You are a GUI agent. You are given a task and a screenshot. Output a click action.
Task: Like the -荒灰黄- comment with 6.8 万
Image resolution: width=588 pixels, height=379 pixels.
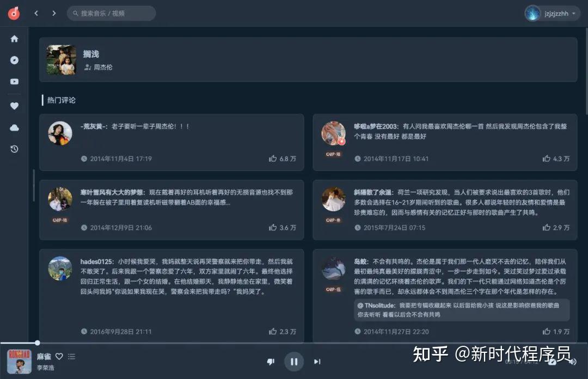pos(273,158)
